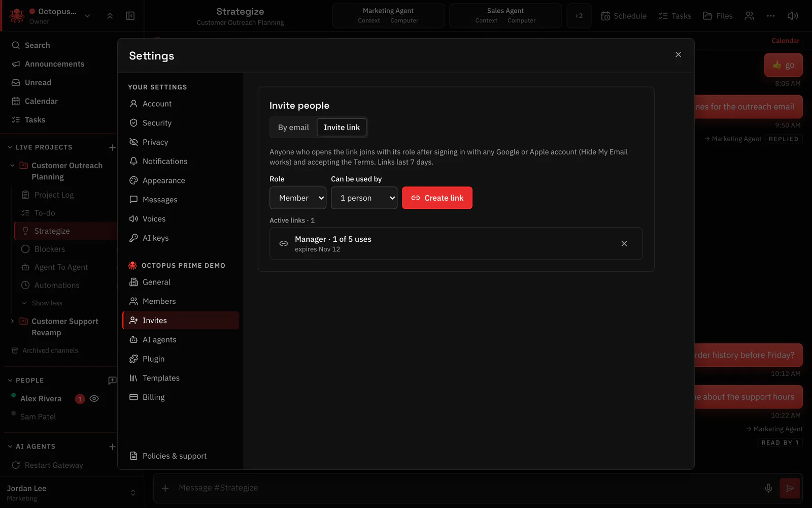The image size is (812, 508).
Task: Open the Role dropdown set to Member
Action: click(298, 198)
